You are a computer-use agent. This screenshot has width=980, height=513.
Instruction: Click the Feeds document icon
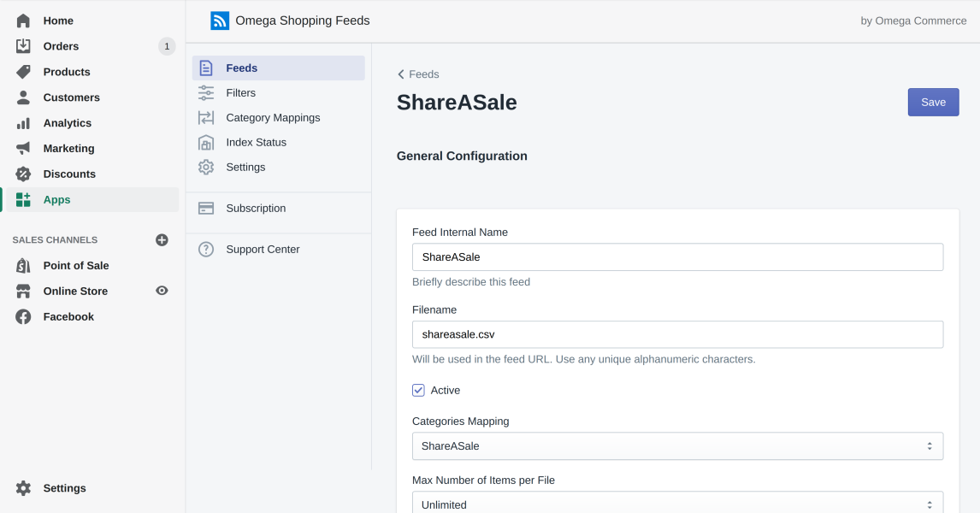(205, 68)
